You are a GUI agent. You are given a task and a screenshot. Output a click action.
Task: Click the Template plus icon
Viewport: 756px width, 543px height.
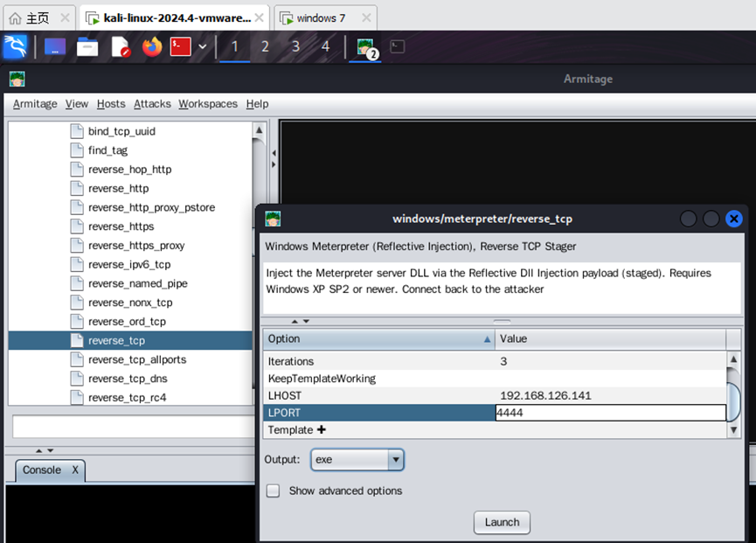coord(321,429)
